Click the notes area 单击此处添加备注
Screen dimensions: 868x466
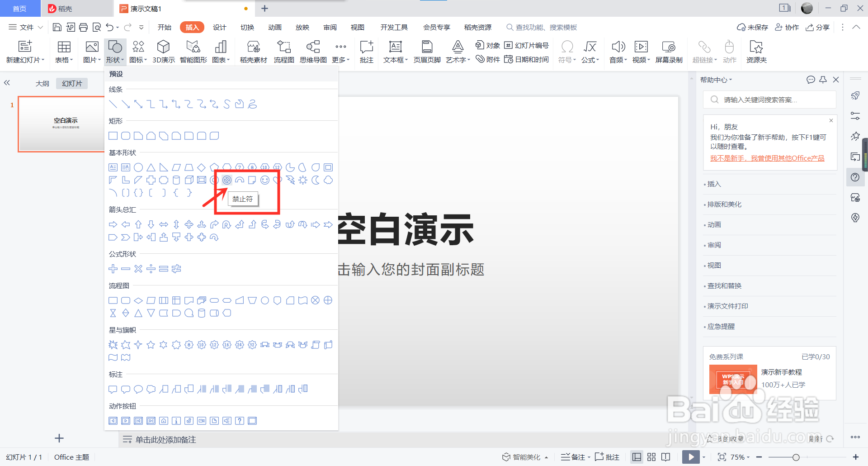[166, 439]
